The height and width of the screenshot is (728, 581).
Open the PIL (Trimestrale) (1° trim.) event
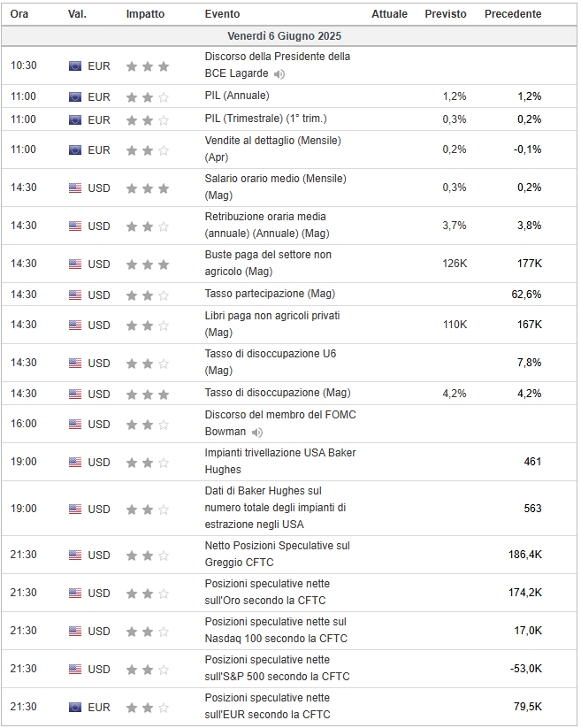pos(265,119)
